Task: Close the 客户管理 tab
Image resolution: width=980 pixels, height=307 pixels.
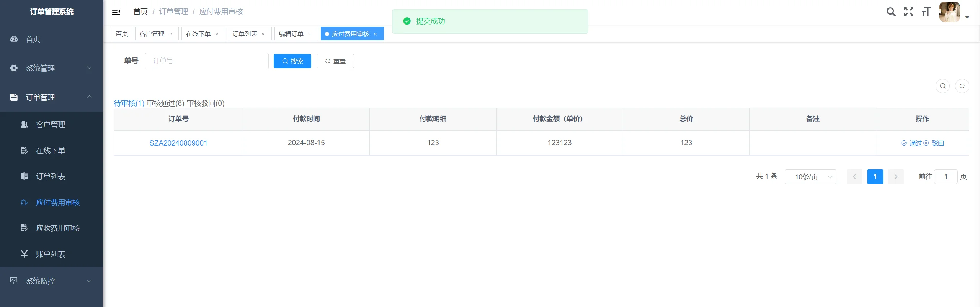Action: tap(170, 34)
